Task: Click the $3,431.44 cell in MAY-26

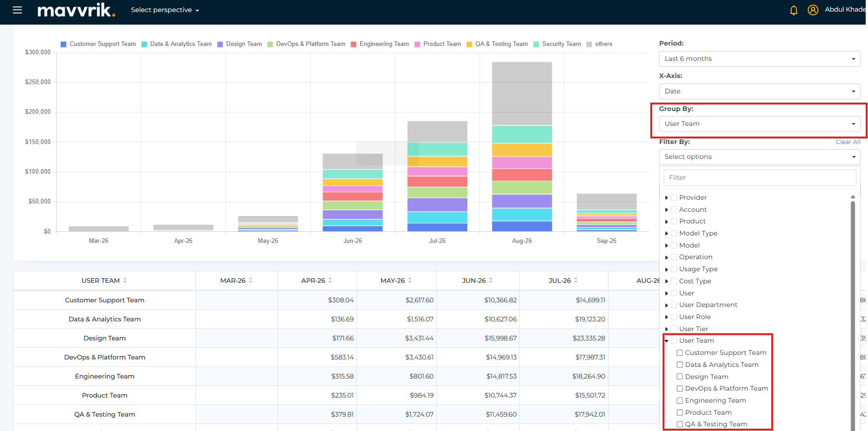Action: click(x=419, y=338)
